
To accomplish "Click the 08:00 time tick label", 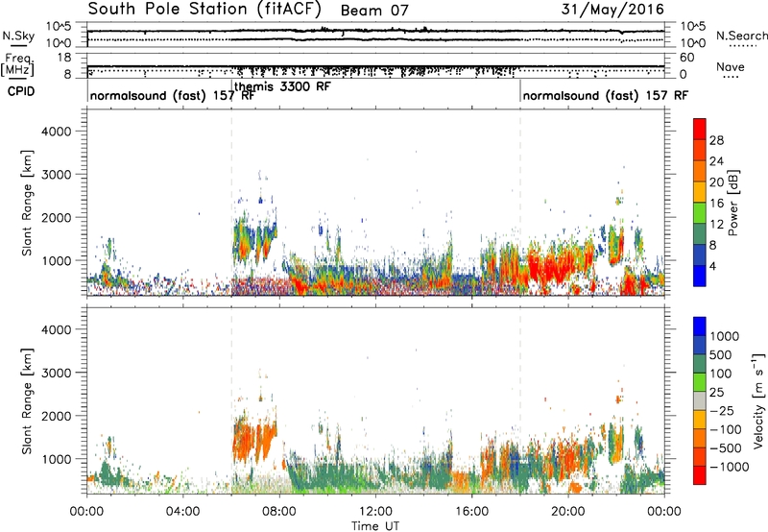I will click(x=279, y=512).
